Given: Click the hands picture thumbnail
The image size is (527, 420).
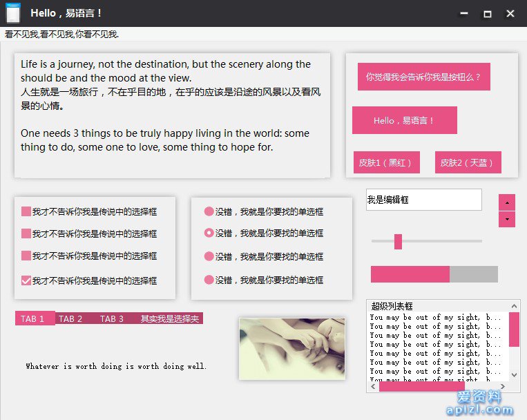Looking at the screenshot, I should pos(292,349).
